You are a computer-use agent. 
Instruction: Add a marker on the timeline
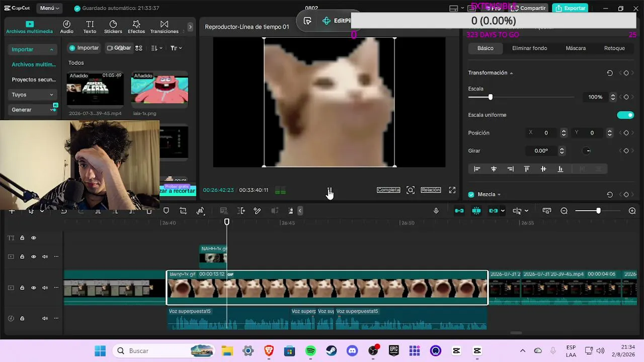(166, 211)
